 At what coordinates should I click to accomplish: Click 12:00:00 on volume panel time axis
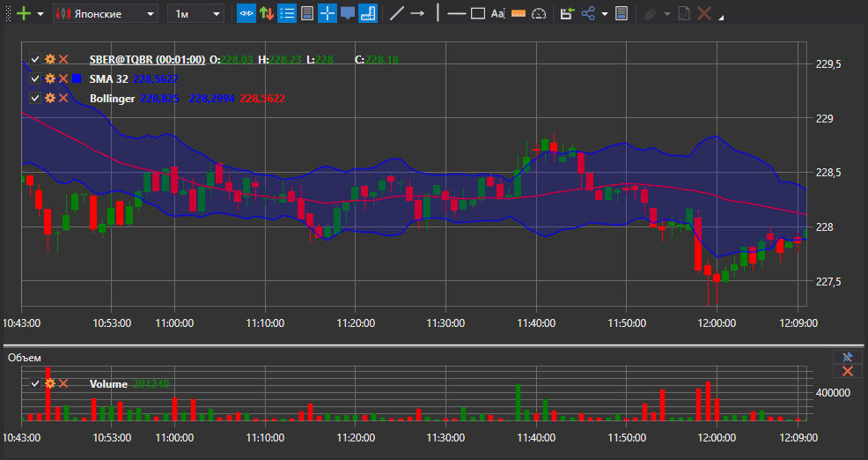[717, 438]
